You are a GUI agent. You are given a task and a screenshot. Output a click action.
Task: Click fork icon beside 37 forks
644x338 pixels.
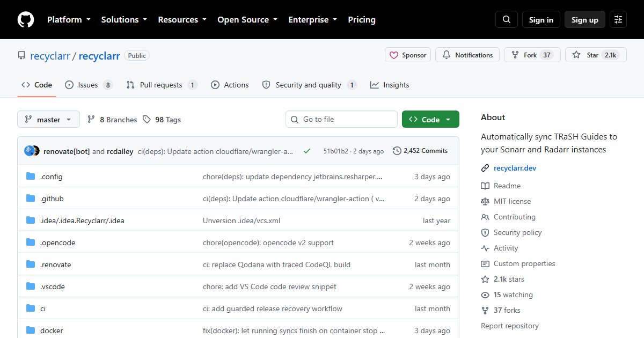(x=485, y=310)
